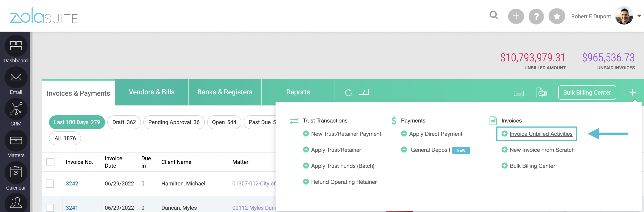The image size is (644, 212).
Task: Export to XLS icon
Action: 541,92
